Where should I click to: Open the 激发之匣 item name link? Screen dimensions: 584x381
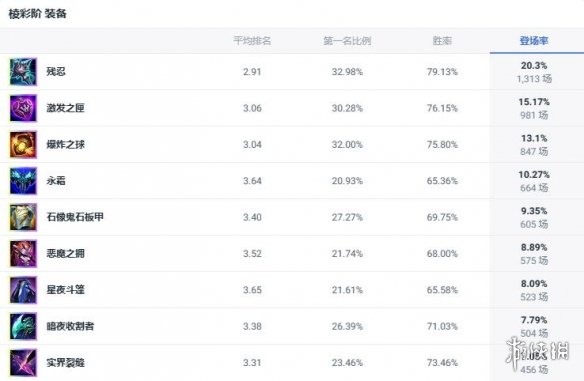pyautogui.click(x=66, y=108)
